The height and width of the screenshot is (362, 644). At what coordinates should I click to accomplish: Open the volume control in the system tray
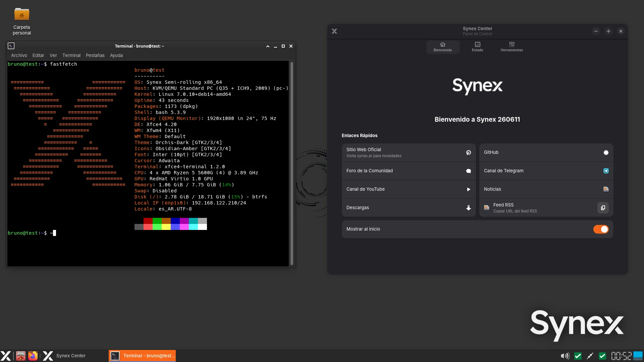[x=565, y=356]
